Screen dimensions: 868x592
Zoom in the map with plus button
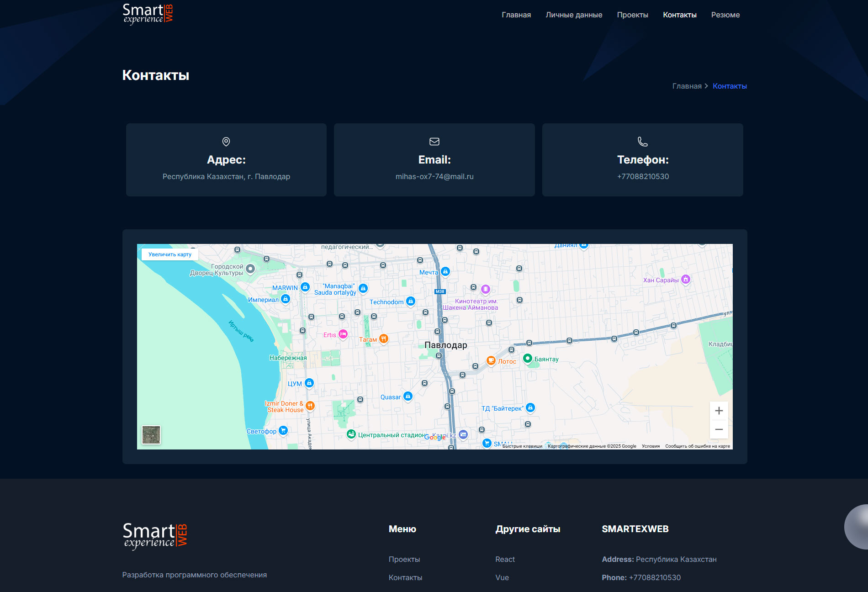(719, 411)
